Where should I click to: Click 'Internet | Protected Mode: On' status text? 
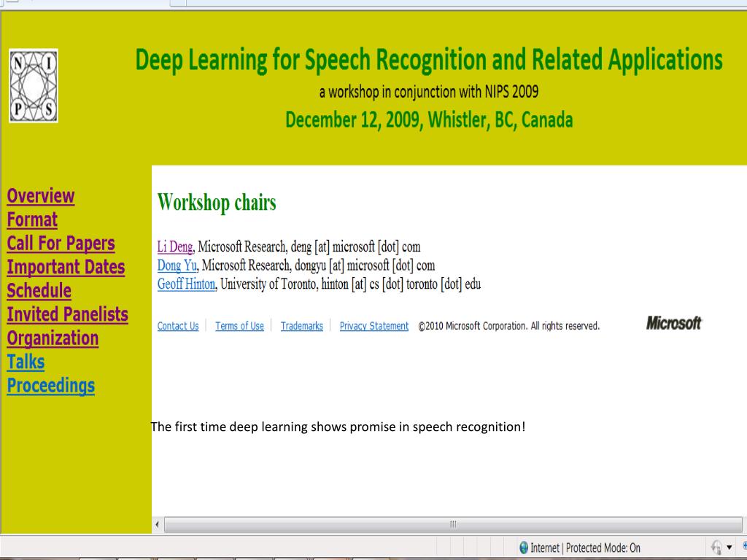pos(586,548)
